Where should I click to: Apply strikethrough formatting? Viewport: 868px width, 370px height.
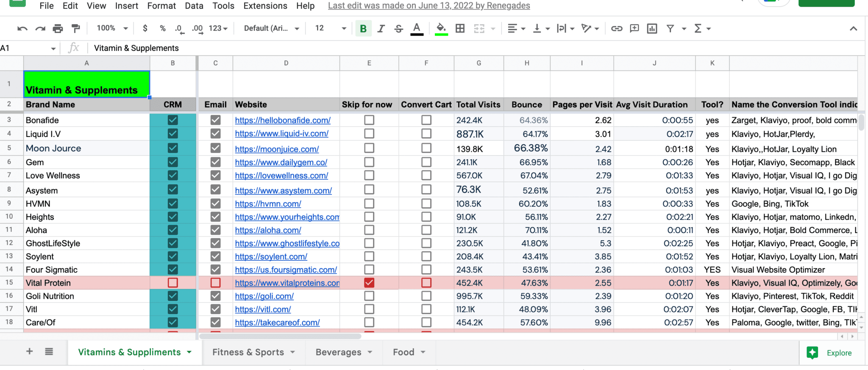(399, 28)
